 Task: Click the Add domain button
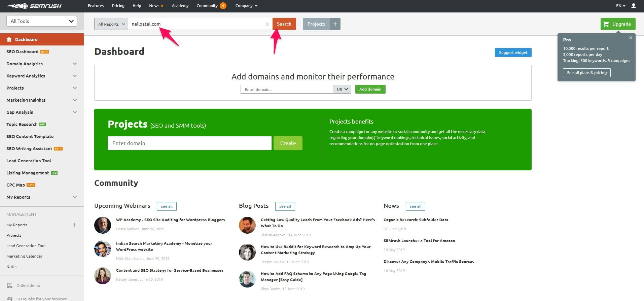(370, 89)
